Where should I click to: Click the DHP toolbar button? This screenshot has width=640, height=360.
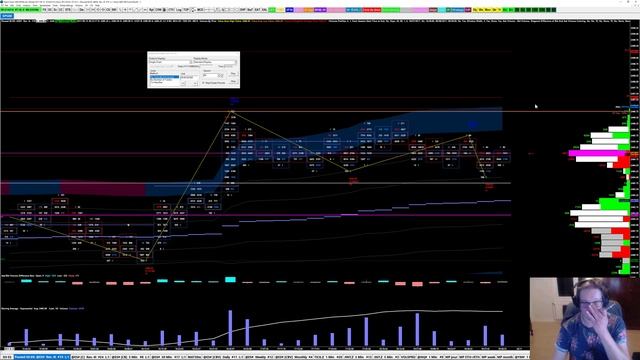pos(242,9)
